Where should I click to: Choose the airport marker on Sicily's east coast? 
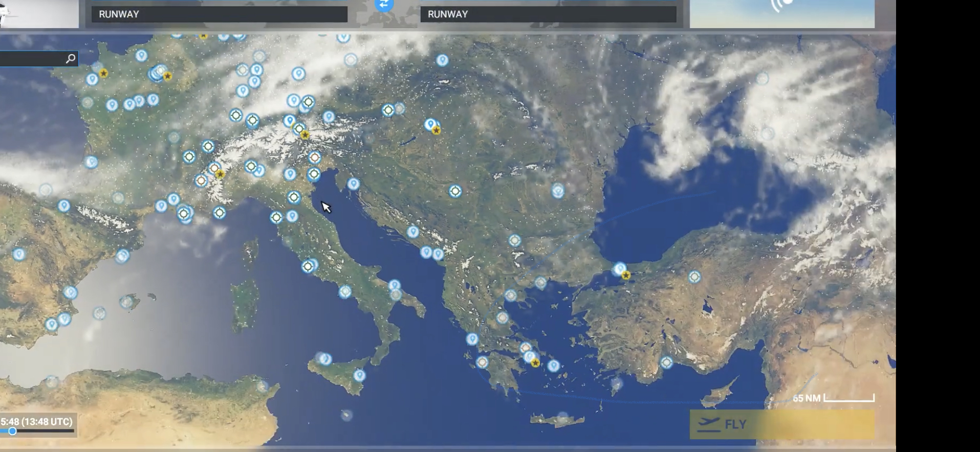click(x=360, y=375)
